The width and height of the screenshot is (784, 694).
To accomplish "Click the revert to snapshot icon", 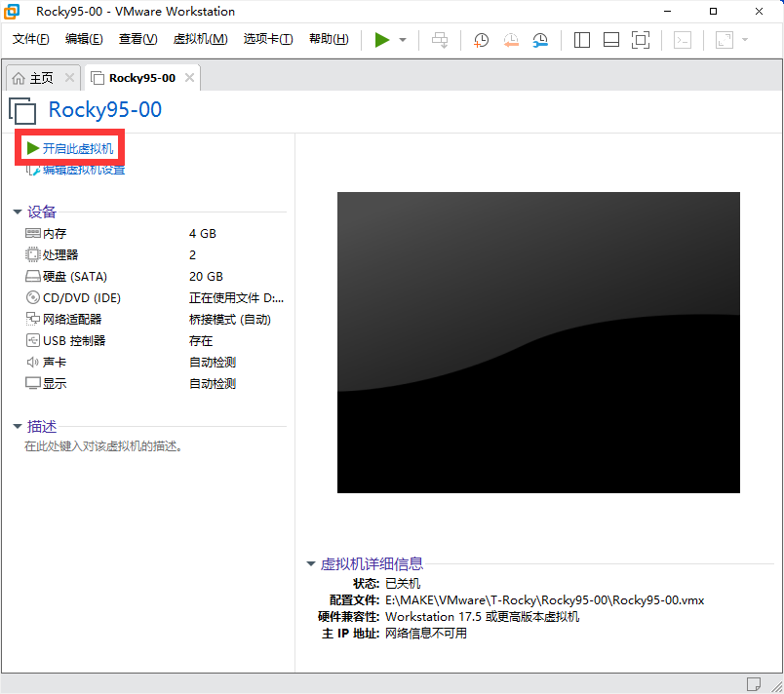I will [x=511, y=40].
